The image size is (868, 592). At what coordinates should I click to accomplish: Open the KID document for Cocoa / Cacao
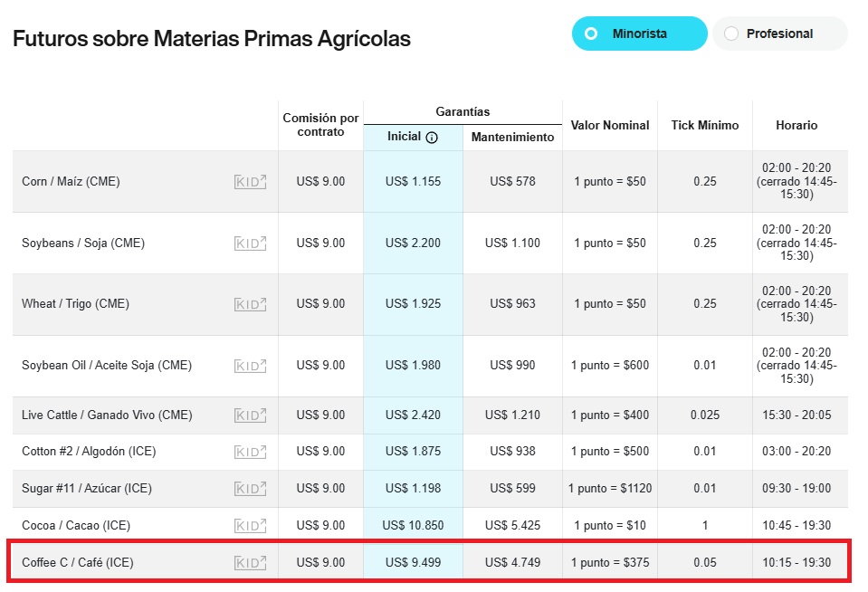point(251,526)
